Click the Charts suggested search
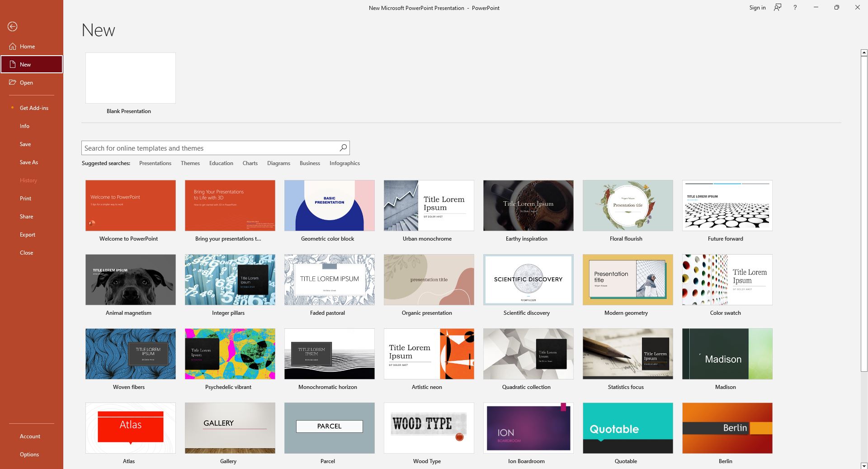 (x=250, y=163)
